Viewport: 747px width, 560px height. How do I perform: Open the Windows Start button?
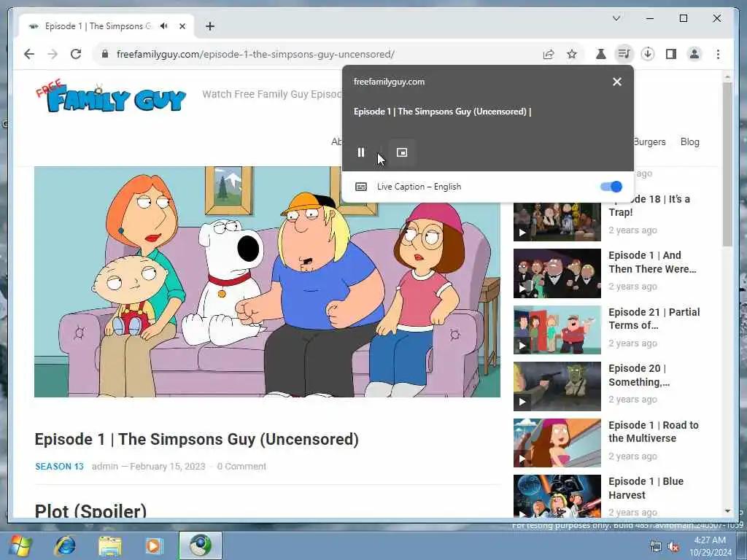tap(20, 545)
